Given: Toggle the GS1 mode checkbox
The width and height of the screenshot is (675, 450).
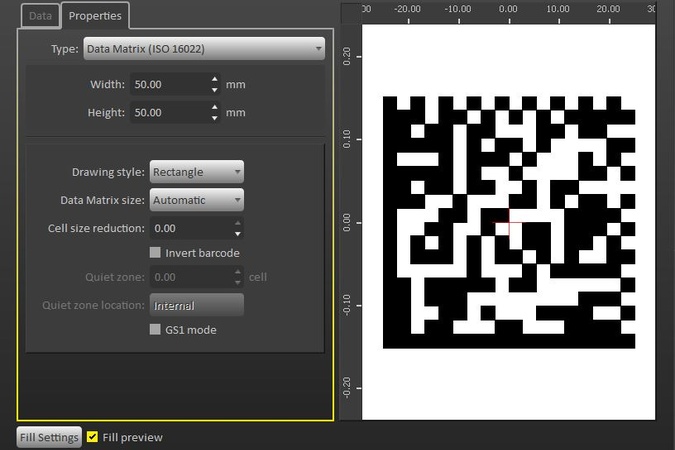Looking at the screenshot, I should click(x=155, y=329).
